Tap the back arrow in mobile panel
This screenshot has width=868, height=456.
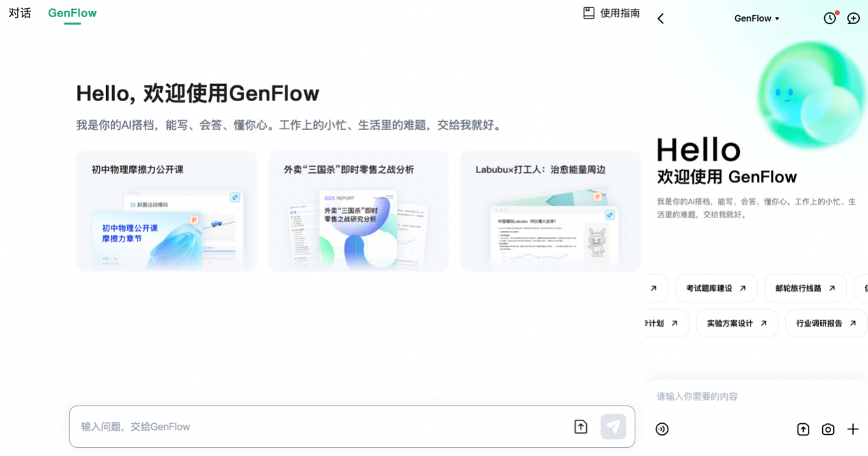[661, 18]
